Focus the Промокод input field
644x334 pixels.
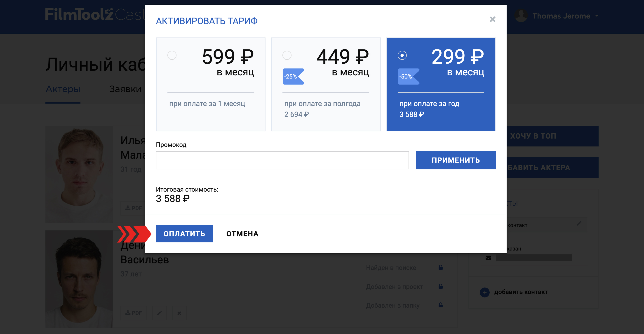282,160
